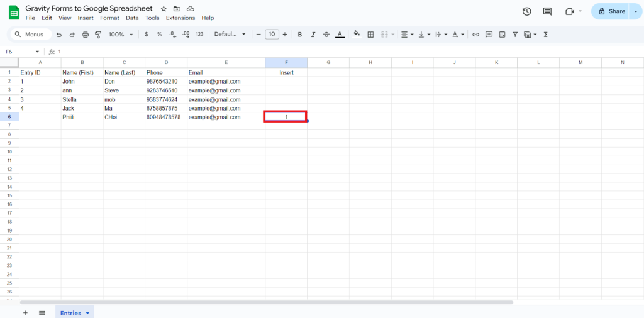Decrease decimal places
The height and width of the screenshot is (318, 644).
pos(172,35)
